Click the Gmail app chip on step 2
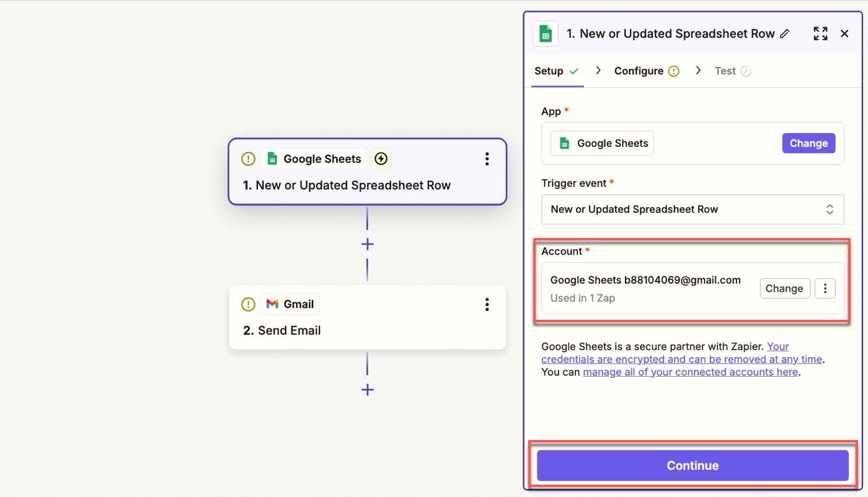 click(x=290, y=304)
